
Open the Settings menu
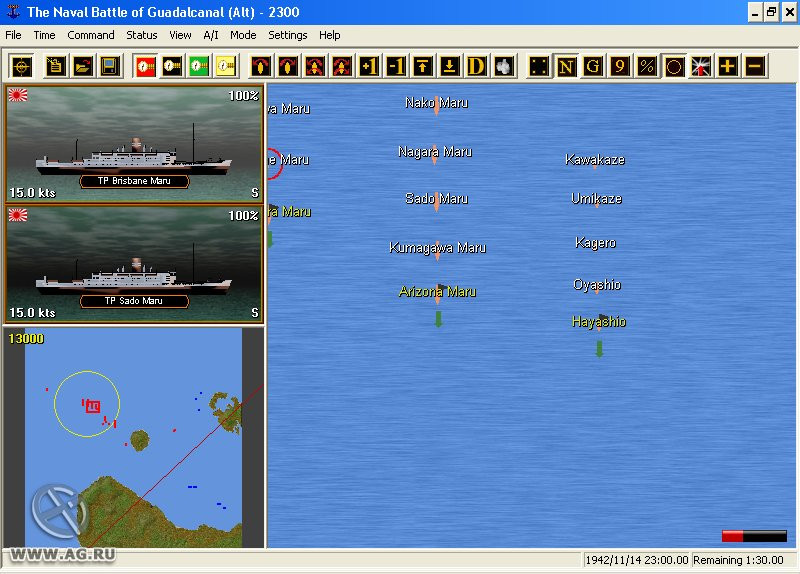(288, 35)
